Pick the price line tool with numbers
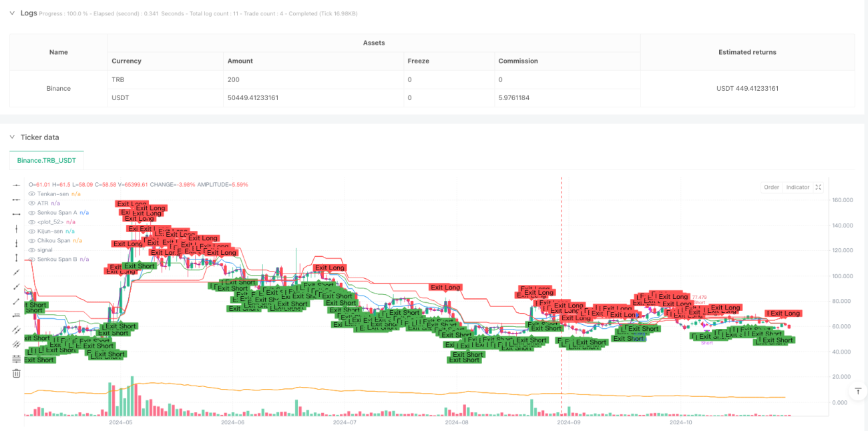The image size is (868, 431). point(17,315)
